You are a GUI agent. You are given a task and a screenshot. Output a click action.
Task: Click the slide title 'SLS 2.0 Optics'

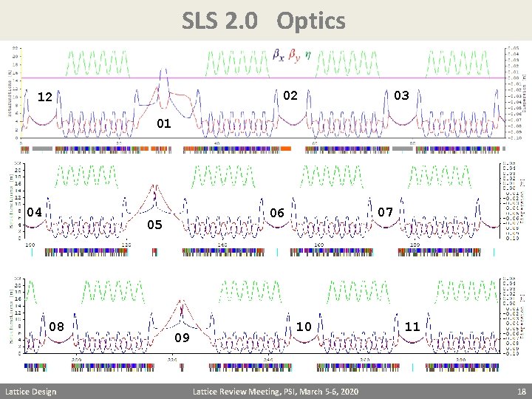(x=264, y=21)
